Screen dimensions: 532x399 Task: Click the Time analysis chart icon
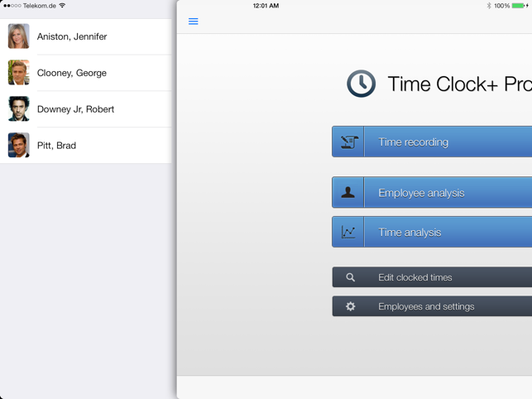point(348,233)
